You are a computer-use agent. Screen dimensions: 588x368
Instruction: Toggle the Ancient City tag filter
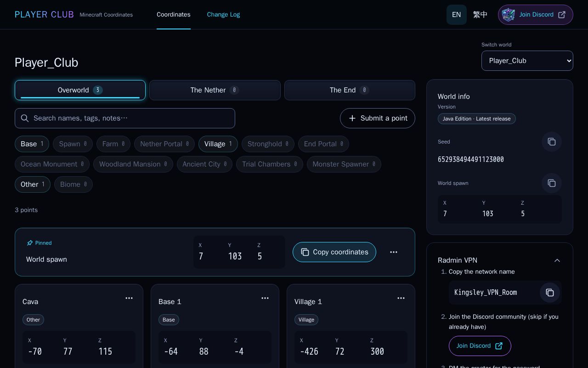point(204,164)
